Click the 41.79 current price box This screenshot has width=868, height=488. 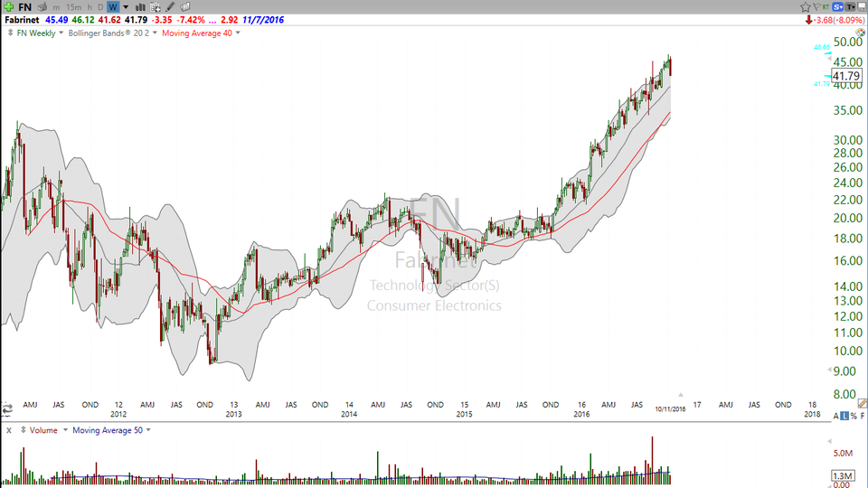(x=846, y=76)
